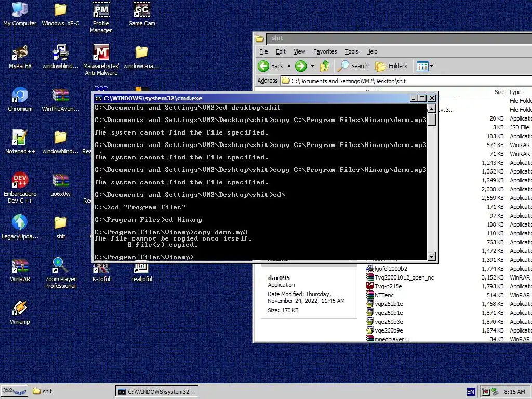Select the WinTheAven... archive icon
The height and width of the screenshot is (399, 532).
(x=60, y=99)
